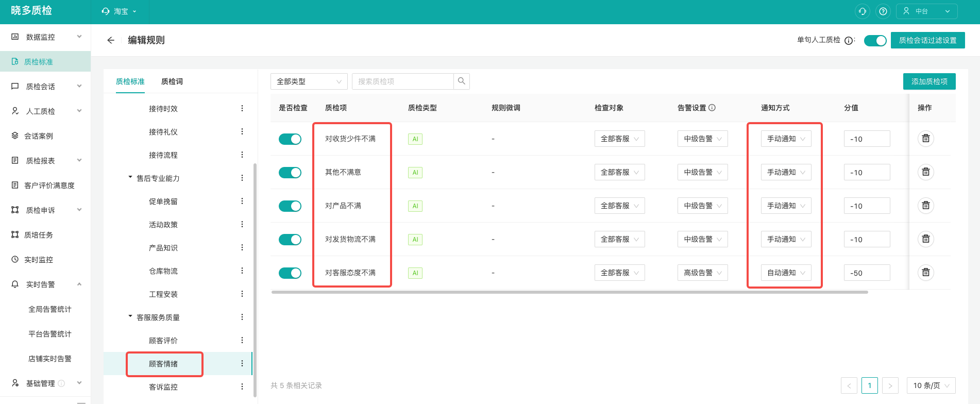Open more options for 活动政策
The width and height of the screenshot is (980, 404).
pos(242,224)
